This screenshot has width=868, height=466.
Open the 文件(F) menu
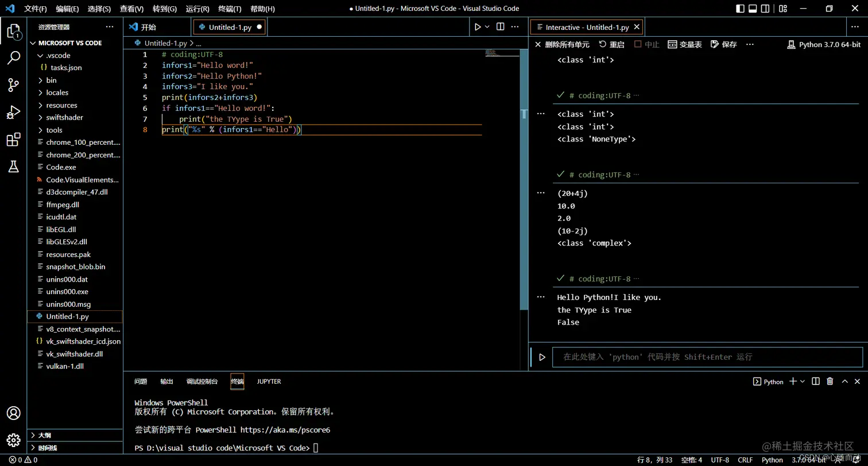click(36, 9)
